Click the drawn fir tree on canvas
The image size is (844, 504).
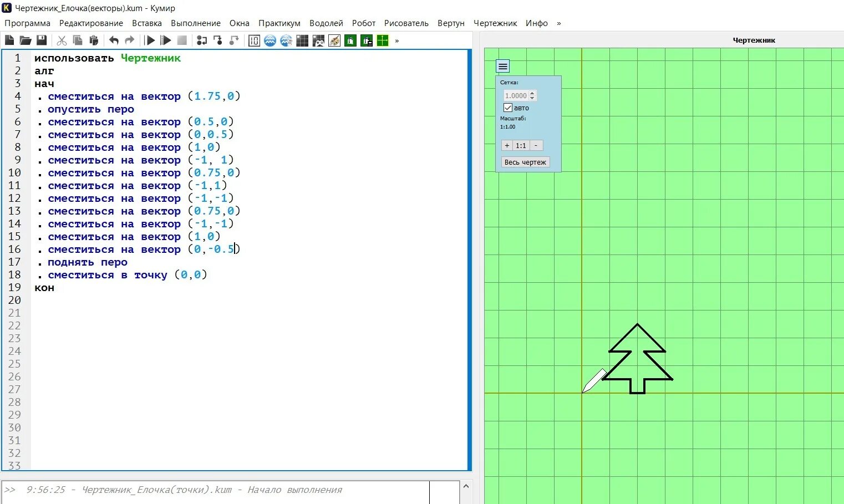638,359
